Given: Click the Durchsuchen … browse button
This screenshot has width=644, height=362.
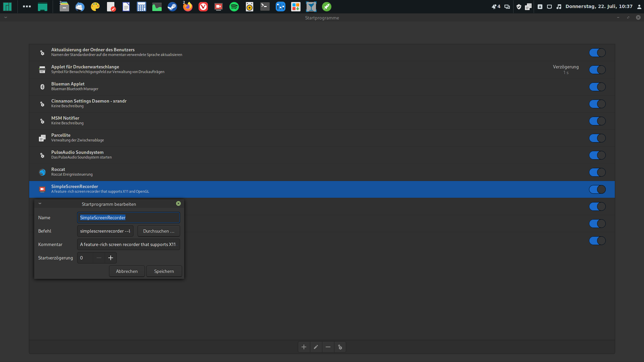Looking at the screenshot, I should [159, 231].
